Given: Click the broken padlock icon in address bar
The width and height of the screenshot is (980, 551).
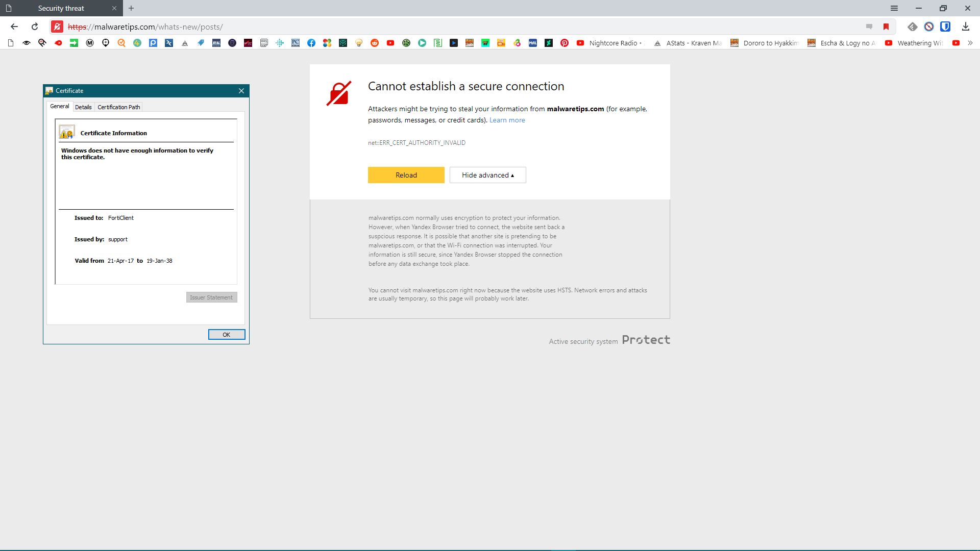Looking at the screenshot, I should coord(57,27).
